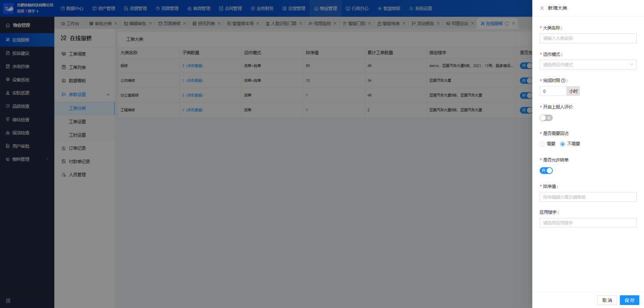Click the 工单调度 icon in the submenu

click(x=64, y=54)
